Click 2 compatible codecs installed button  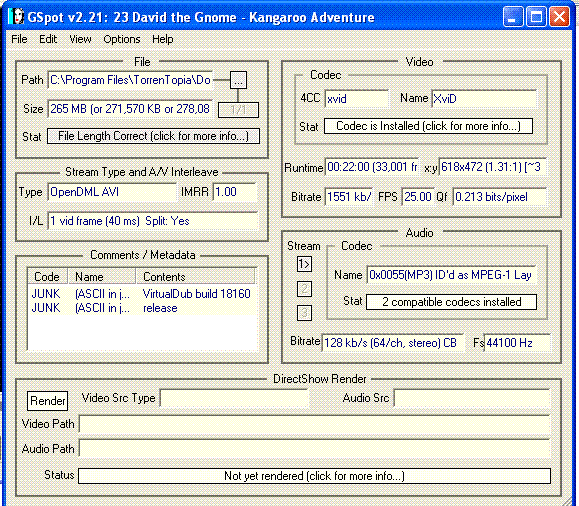[451, 302]
